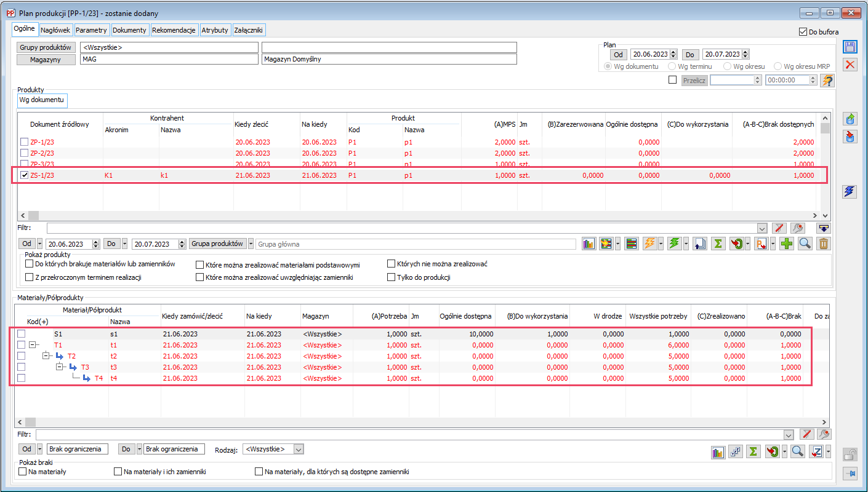Click bucket icon with green up arrow
The image size is (868, 492).
point(850,119)
